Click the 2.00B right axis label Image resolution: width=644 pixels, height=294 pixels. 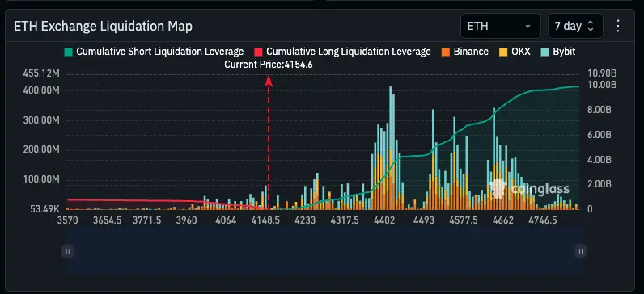tap(600, 184)
